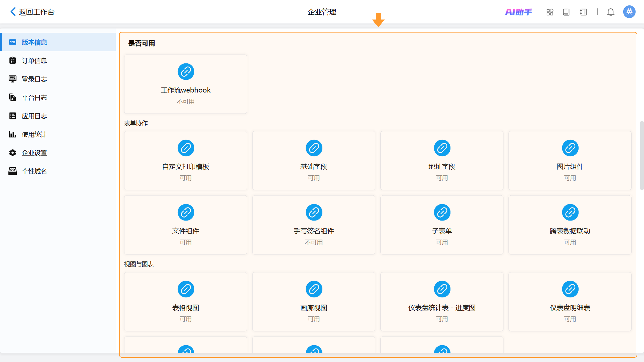The height and width of the screenshot is (362, 644).
Task: Select 版本信息 in the sidebar
Action: coord(58,42)
